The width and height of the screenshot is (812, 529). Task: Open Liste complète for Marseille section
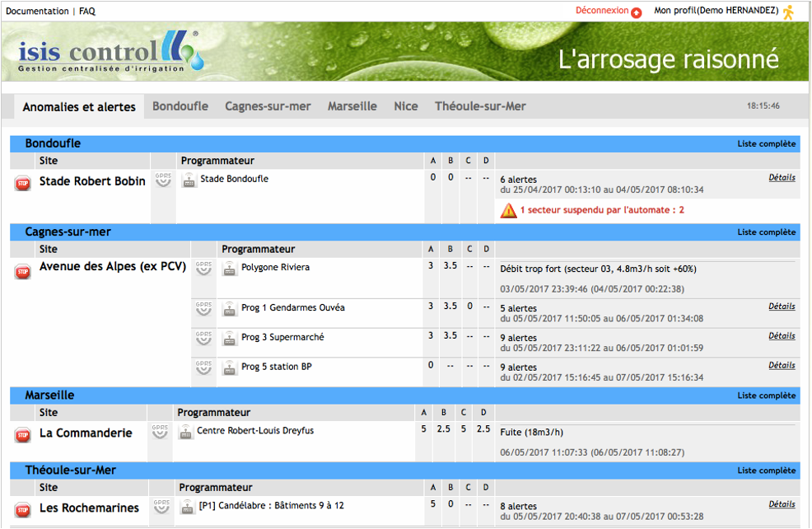(x=766, y=396)
